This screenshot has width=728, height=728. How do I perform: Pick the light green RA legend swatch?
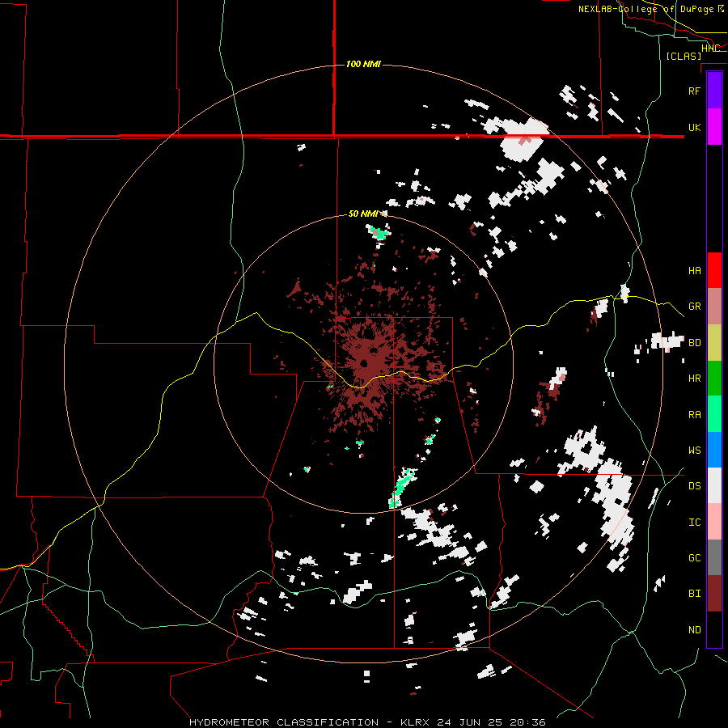pos(714,414)
